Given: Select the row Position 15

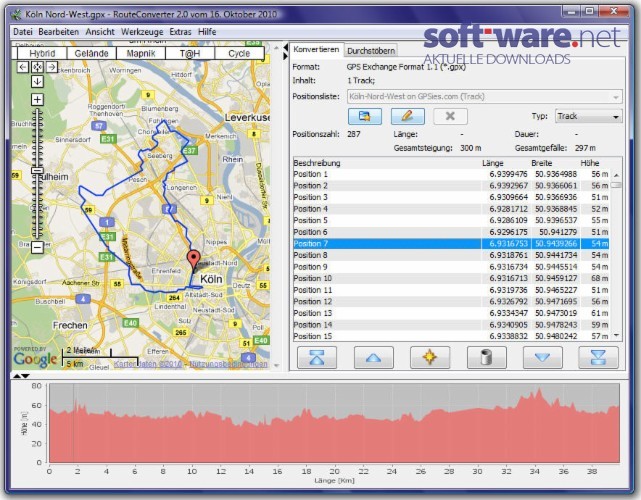Looking at the screenshot, I should click(x=451, y=336).
